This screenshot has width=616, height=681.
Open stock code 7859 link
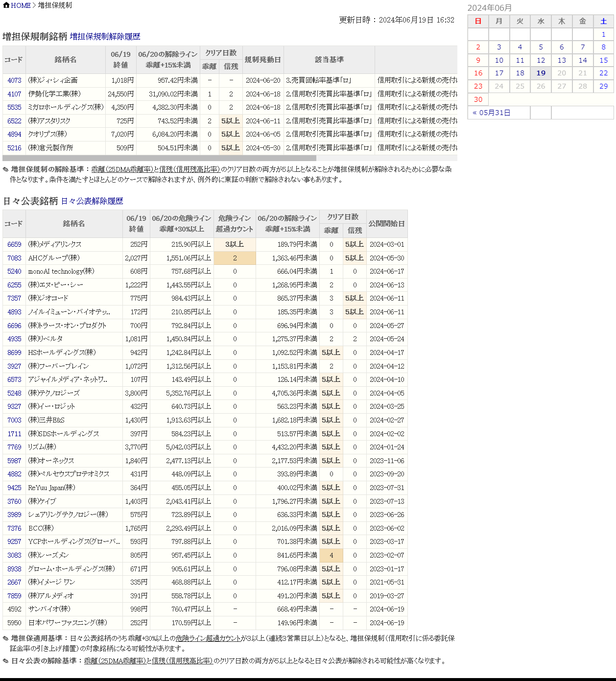point(14,596)
